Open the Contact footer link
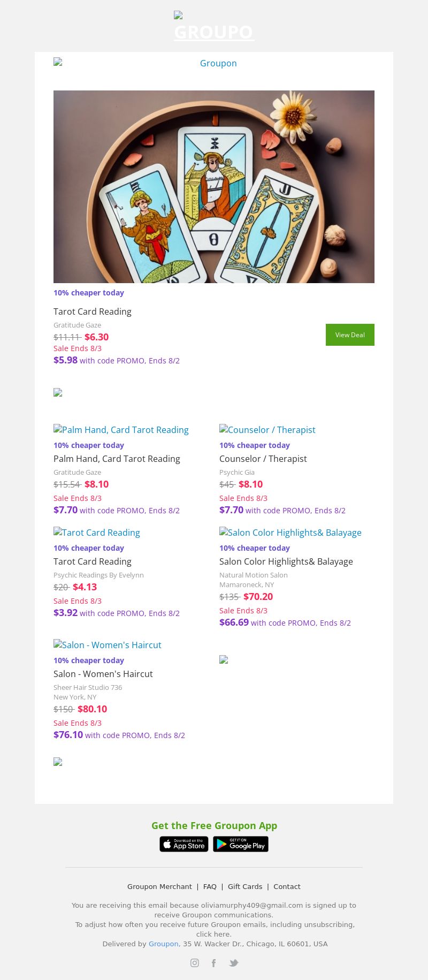This screenshot has height=980, width=428. (x=287, y=886)
